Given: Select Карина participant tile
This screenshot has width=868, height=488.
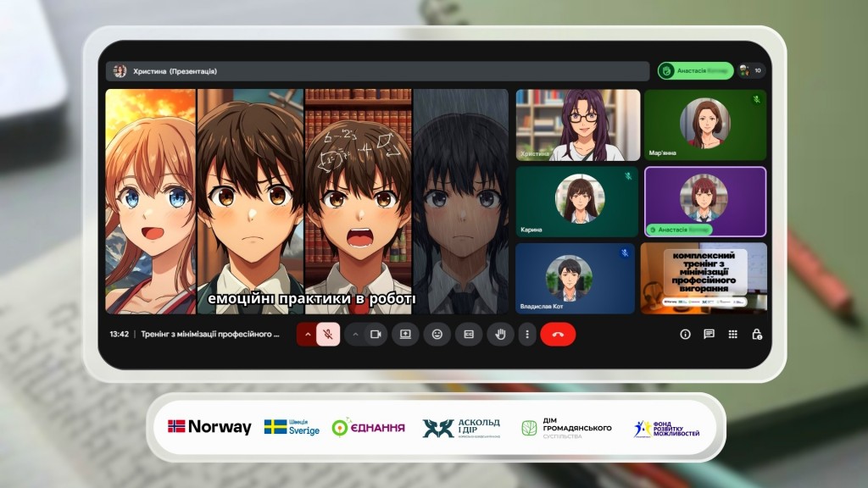Looking at the screenshot, I should (576, 202).
